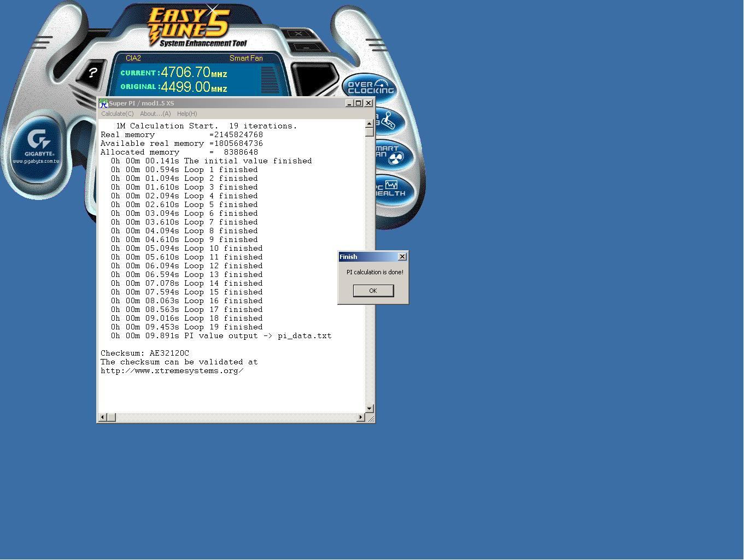This screenshot has height=560, width=744.
Task: Click the 'PI calculation is done!' message
Action: tap(375, 272)
